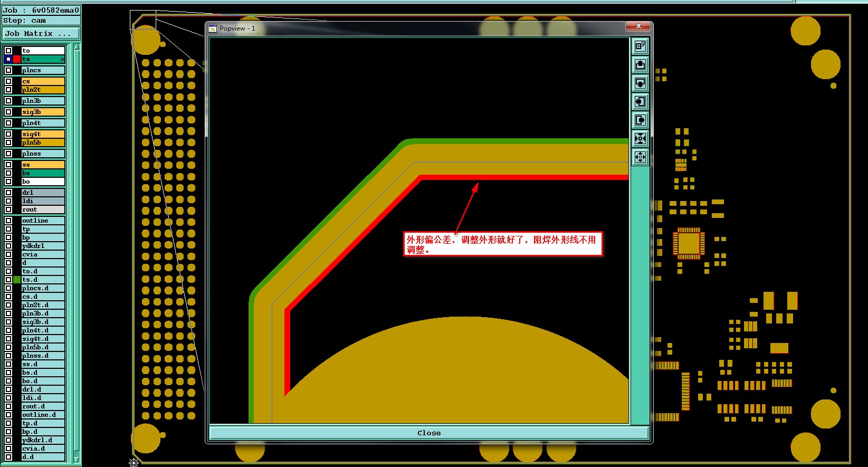Toggle the display checkbox for layer cvia
This screenshot has width=868, height=467.
(8, 254)
